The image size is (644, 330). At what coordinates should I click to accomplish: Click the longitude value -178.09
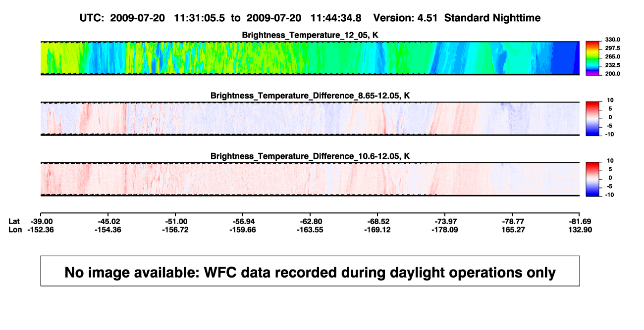(x=445, y=230)
